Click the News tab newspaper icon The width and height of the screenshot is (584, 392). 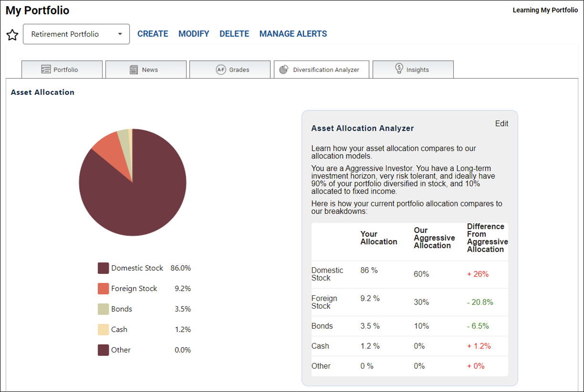coord(134,70)
